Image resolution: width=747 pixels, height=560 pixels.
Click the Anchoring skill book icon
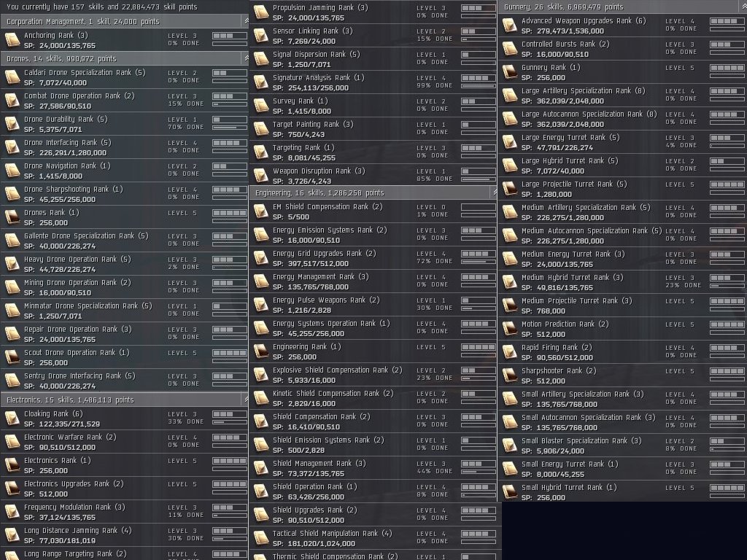click(12, 40)
